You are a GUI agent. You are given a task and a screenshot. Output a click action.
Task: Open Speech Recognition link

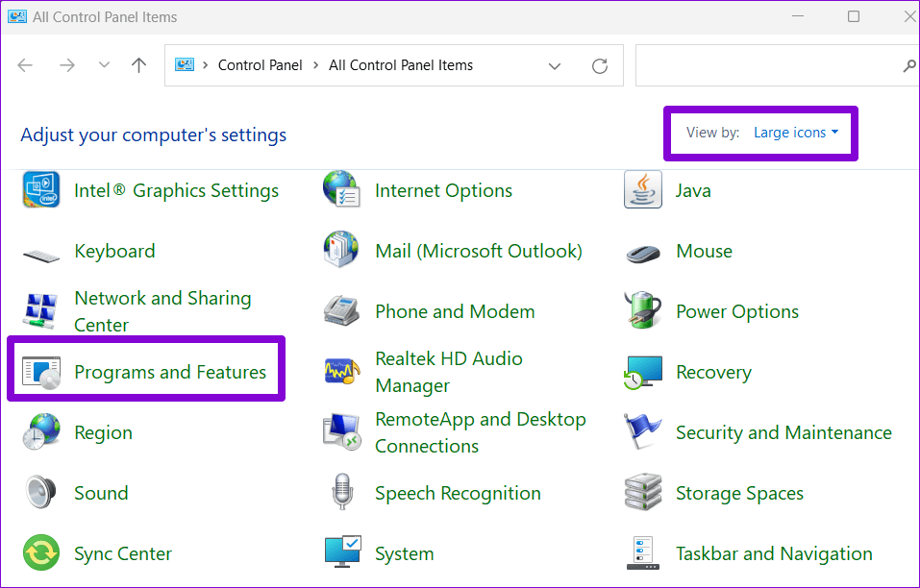(x=458, y=493)
